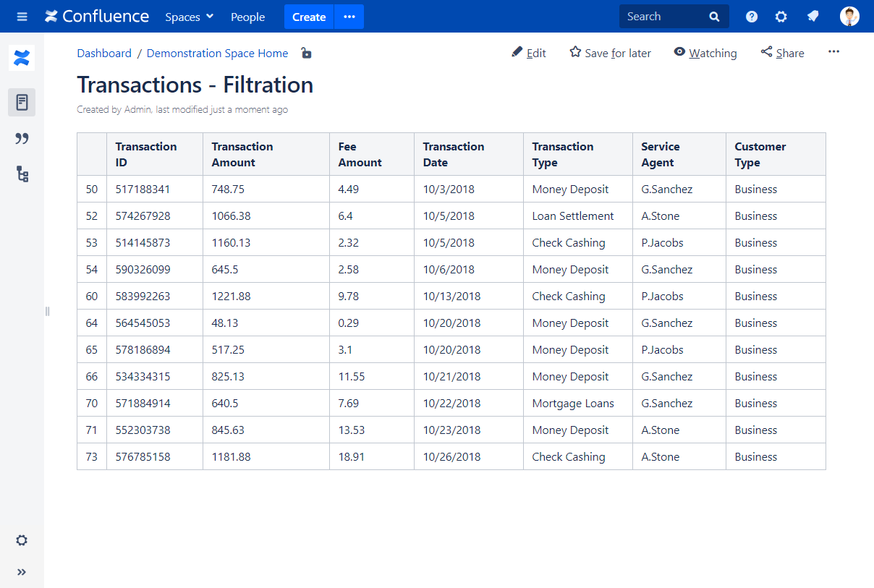874x588 pixels.
Task: Click inside the Search field
Action: [666, 16]
